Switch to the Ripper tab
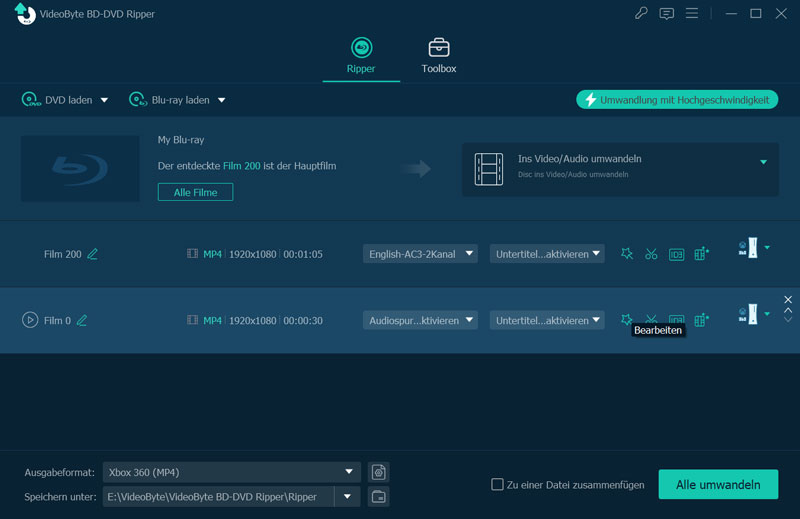 click(361, 56)
